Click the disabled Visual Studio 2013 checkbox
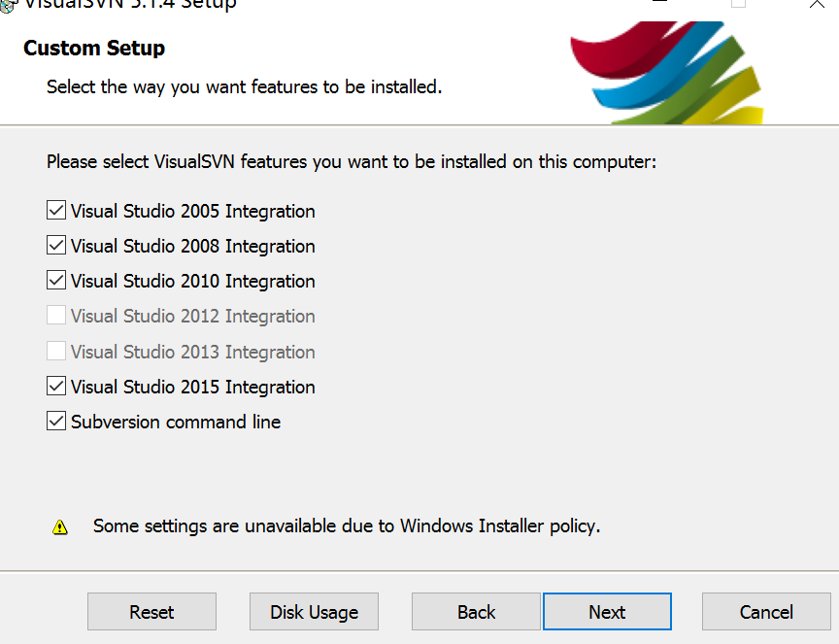 (x=56, y=352)
